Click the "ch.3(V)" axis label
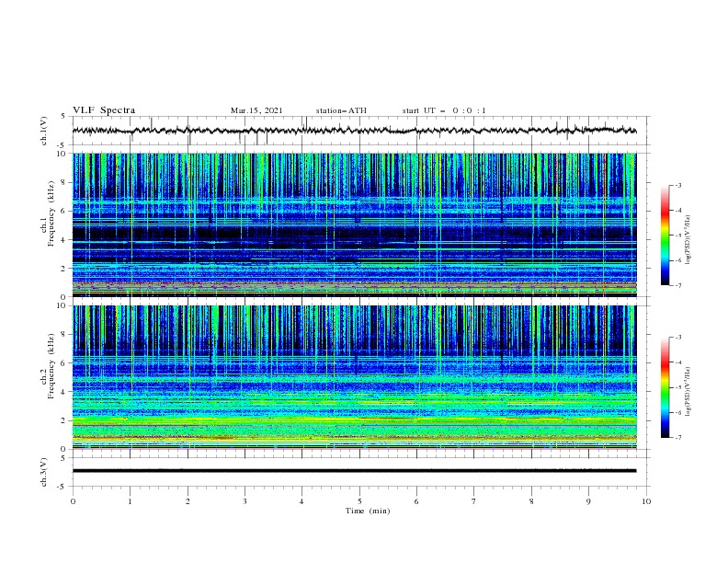The height and width of the screenshot is (563, 728). [43, 472]
